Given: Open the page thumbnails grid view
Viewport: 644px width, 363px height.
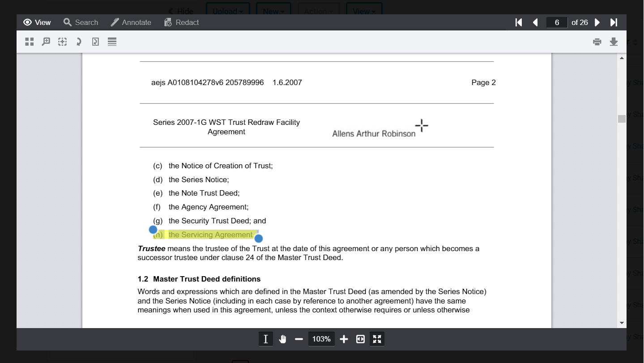Looking at the screenshot, I should pos(30,42).
